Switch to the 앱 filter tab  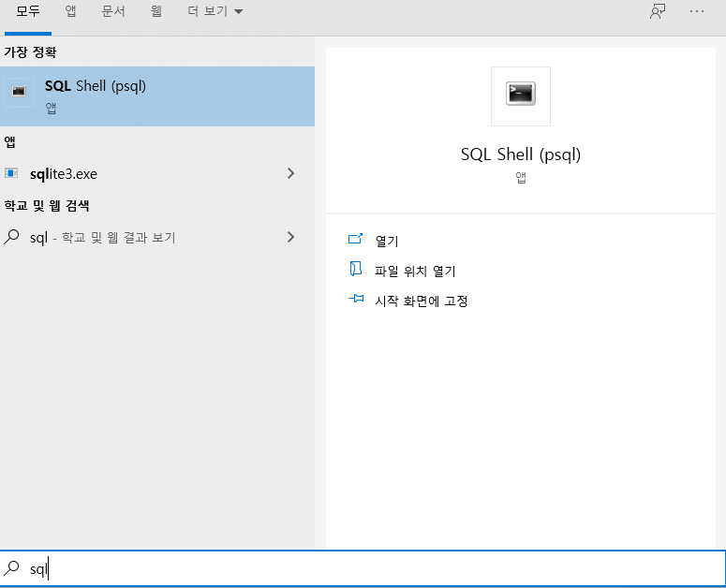(x=70, y=11)
